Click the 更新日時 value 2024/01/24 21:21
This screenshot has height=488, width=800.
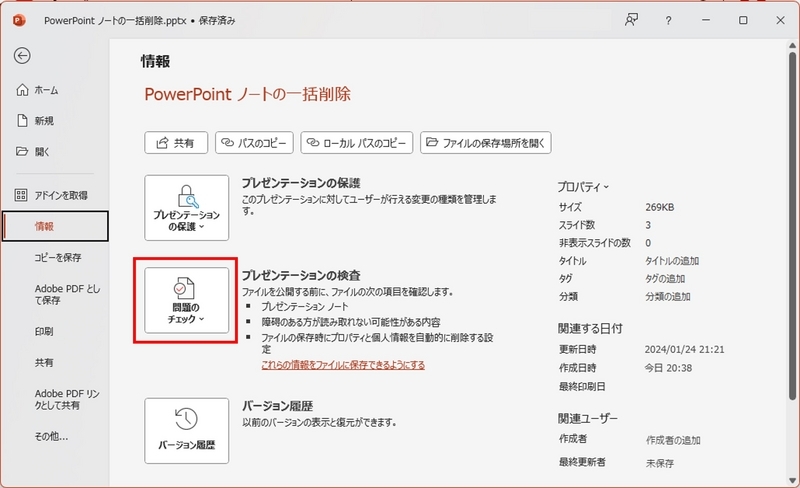(x=684, y=350)
